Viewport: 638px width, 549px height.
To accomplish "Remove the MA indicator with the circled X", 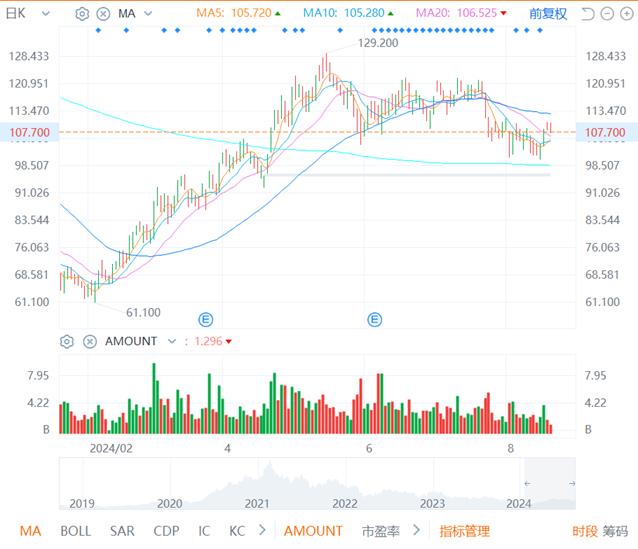I will pos(103,14).
